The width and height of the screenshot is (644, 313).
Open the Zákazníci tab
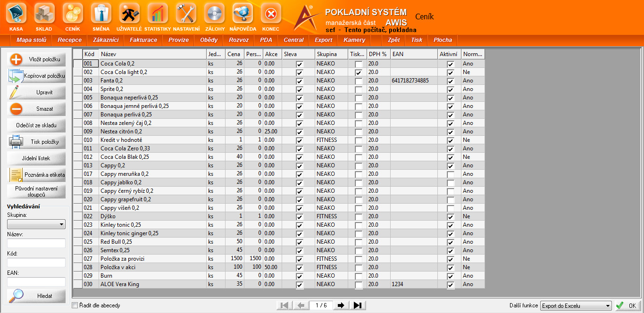click(x=106, y=40)
